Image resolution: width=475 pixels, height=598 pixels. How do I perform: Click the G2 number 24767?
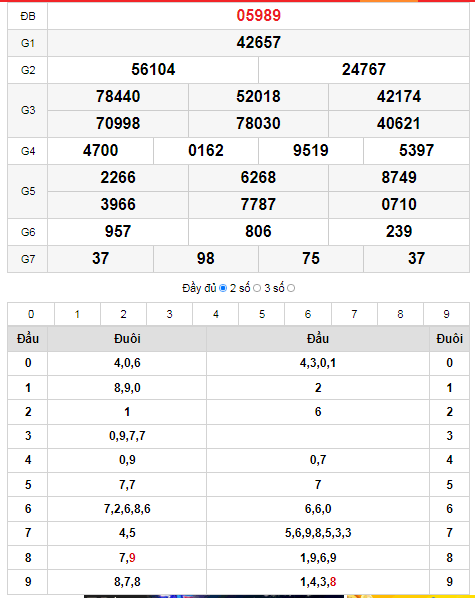click(364, 70)
